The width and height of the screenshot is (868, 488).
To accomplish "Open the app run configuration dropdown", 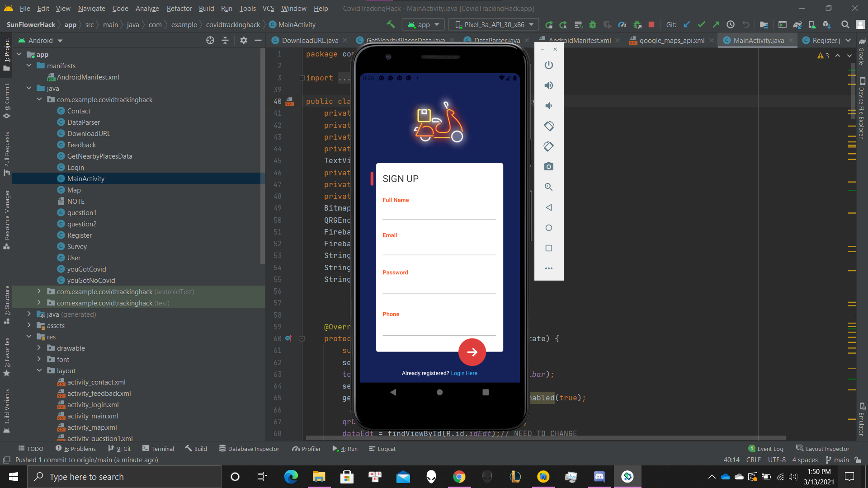I will coord(424,24).
